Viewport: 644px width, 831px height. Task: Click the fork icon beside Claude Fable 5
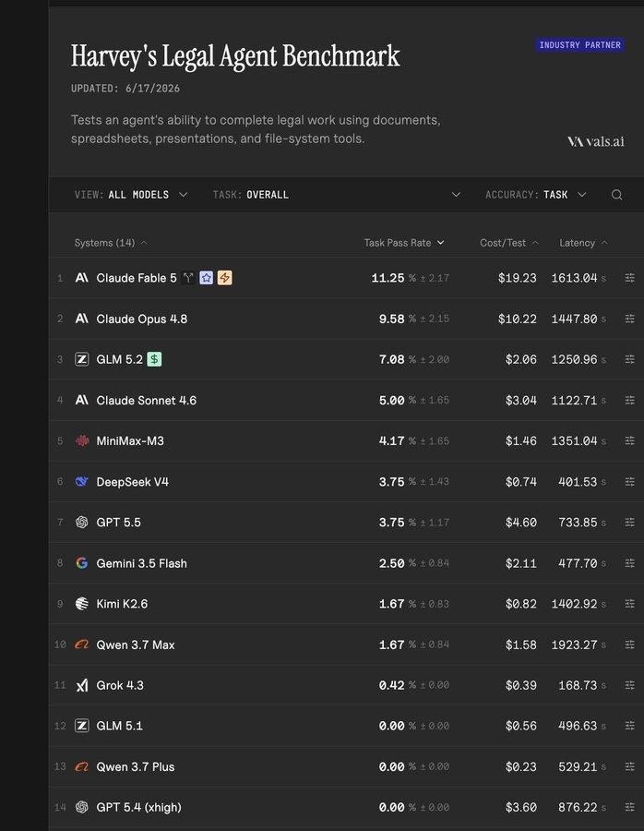(188, 278)
